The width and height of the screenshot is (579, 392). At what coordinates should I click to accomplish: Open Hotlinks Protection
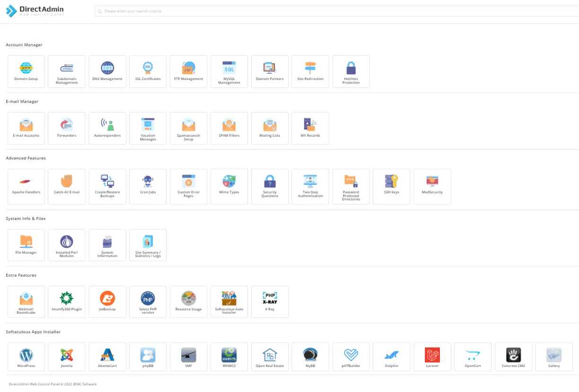click(x=351, y=71)
